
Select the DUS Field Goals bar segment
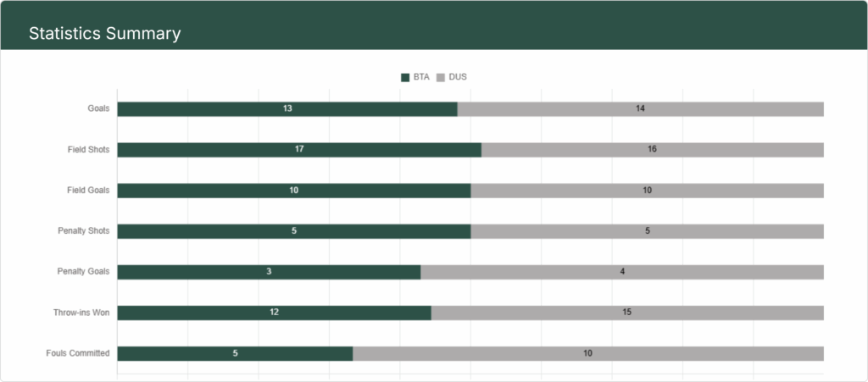pos(647,191)
